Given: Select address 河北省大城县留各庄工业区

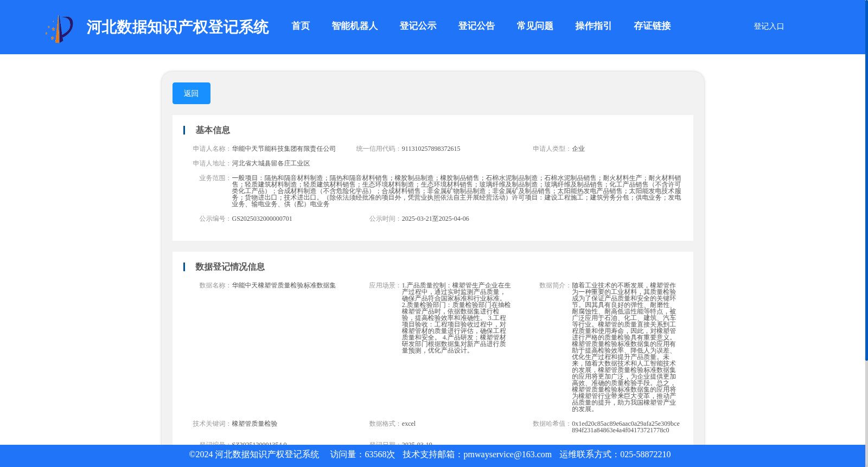Looking at the screenshot, I should click(x=271, y=163).
